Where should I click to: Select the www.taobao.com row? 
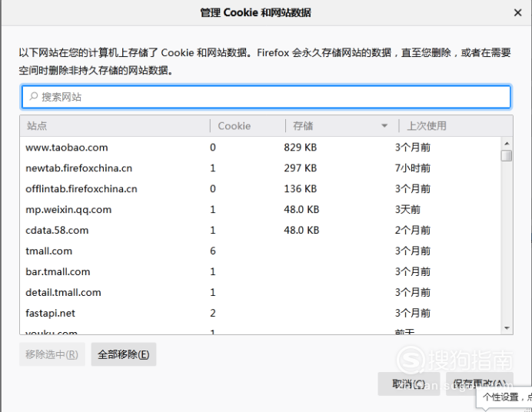click(x=260, y=148)
